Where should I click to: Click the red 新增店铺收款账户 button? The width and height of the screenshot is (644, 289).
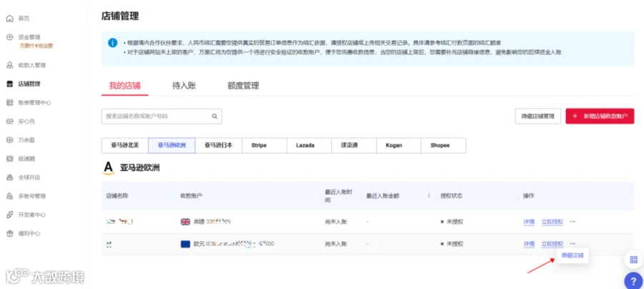coord(600,116)
